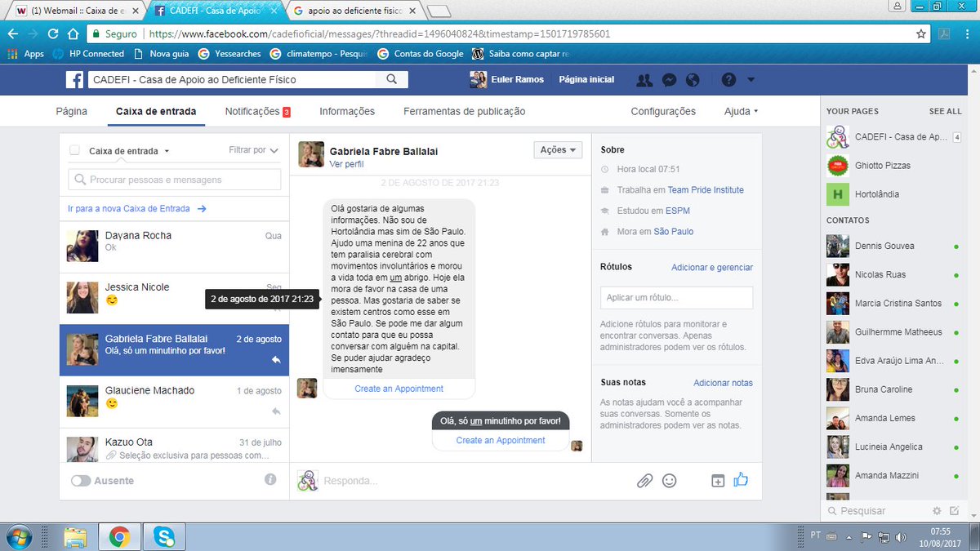Screen dimensions: 980x551
Task: Open the emoji smiley picker
Action: click(x=670, y=481)
